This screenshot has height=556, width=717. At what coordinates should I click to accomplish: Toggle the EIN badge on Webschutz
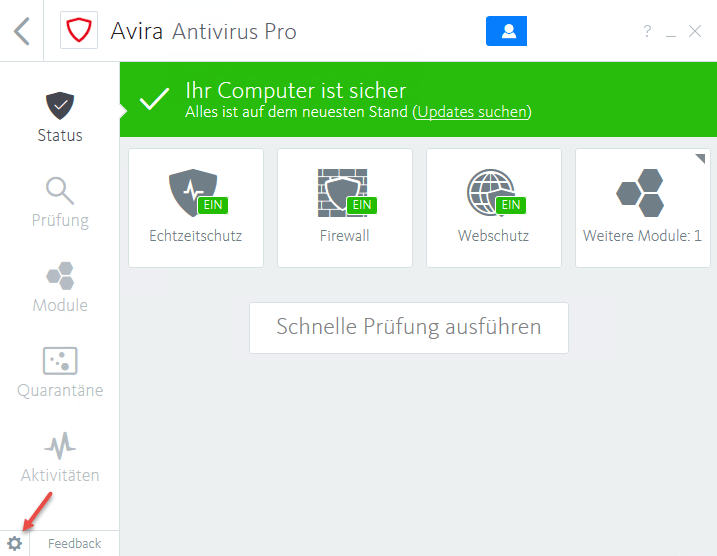tap(511, 205)
